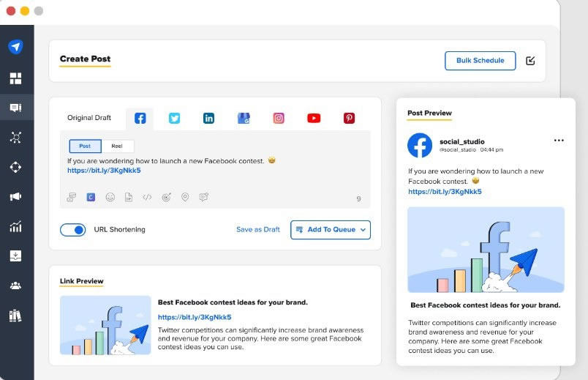Insert an emoji using smiley icon

click(110, 197)
